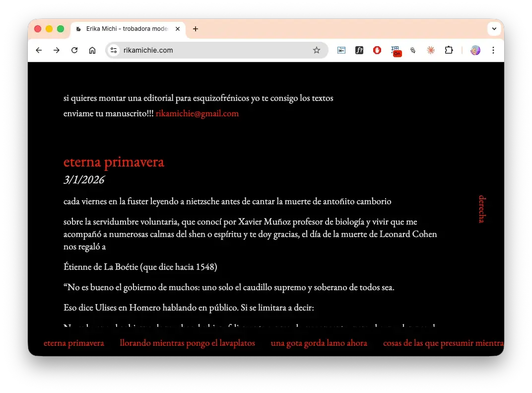
Task: Open llorando mientras pongo el lavaplatos
Action: coord(187,343)
